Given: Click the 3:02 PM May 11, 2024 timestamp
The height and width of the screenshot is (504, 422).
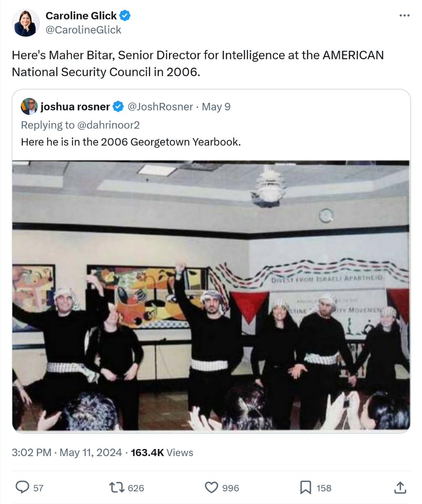Looking at the screenshot, I should pos(68,453).
